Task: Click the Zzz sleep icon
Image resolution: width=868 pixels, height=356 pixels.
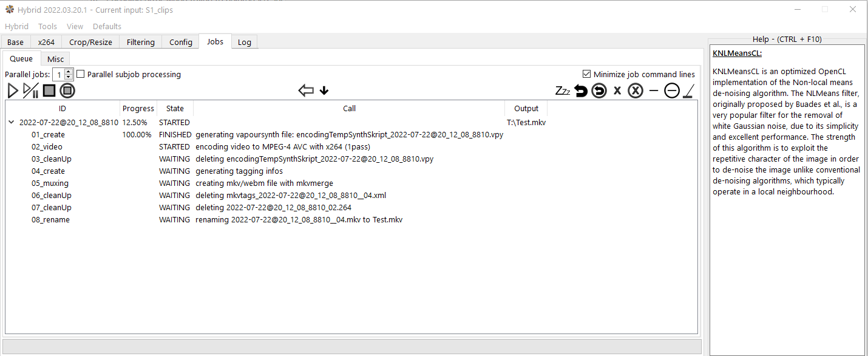Action: pos(563,91)
